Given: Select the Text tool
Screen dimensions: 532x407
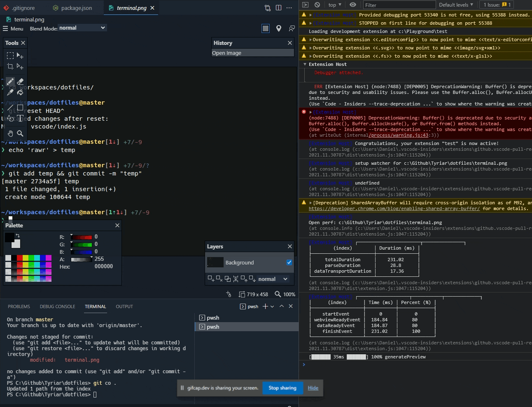Looking at the screenshot, I should click(x=20, y=119).
